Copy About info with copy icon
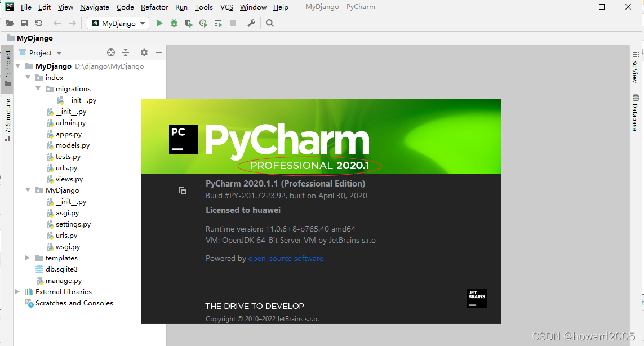This screenshot has width=644, height=346. 183,190
